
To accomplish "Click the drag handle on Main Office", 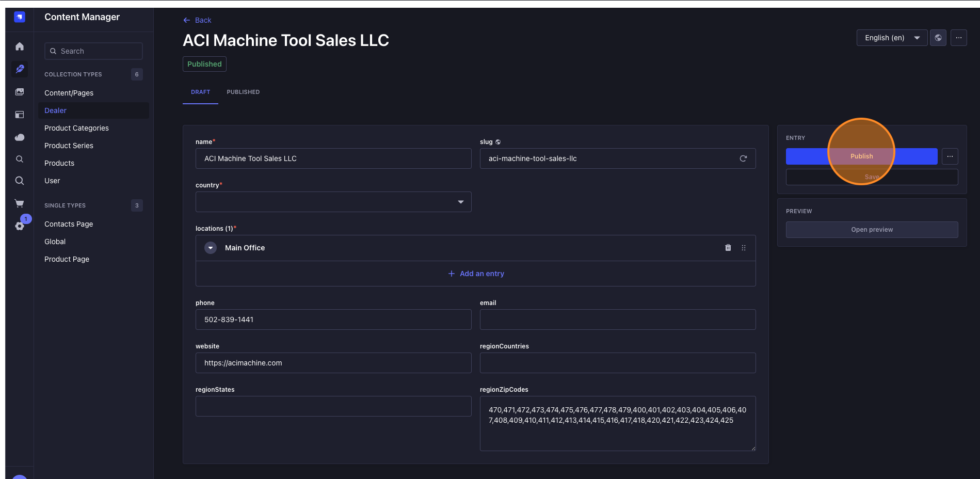I will pyautogui.click(x=744, y=248).
